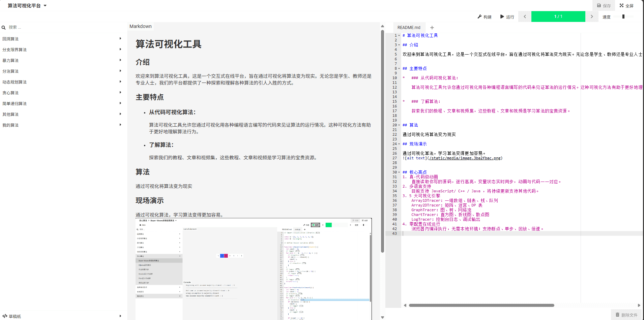The width and height of the screenshot is (644, 320).
Task: Add a new file with plus icon
Action: pyautogui.click(x=432, y=28)
